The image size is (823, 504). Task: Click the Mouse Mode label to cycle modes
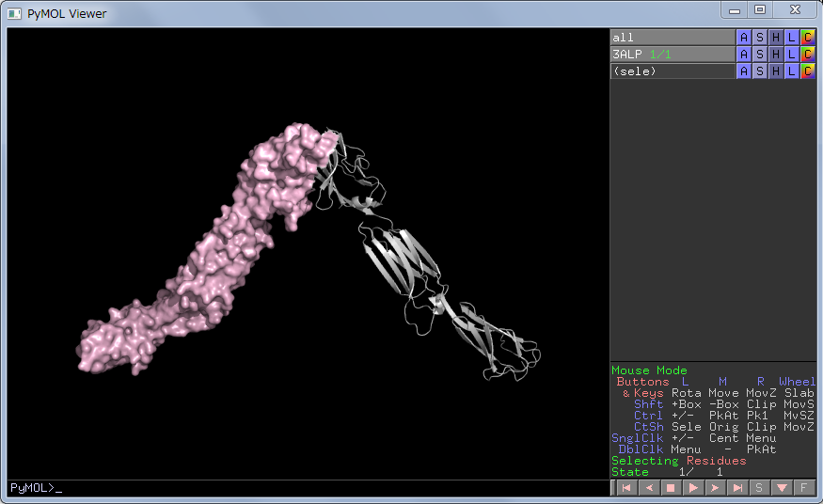650,370
